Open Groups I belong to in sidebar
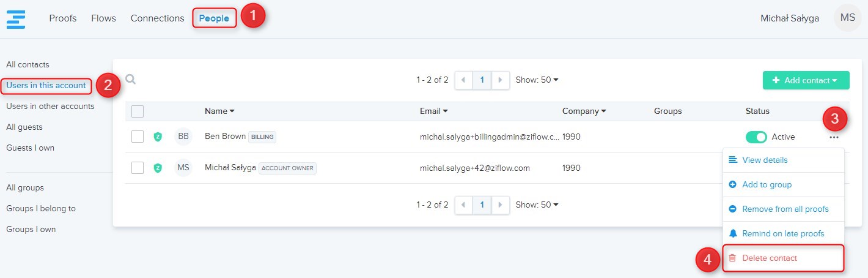Screen dimensions: 868x278 (x=41, y=209)
